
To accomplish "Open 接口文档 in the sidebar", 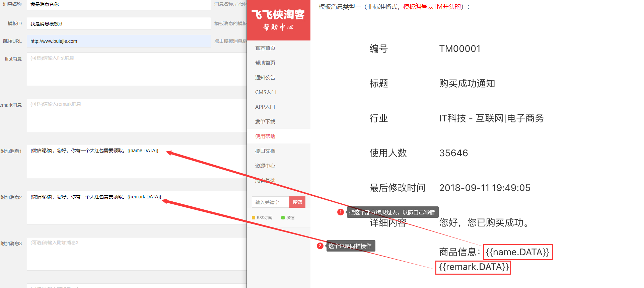I will 265,151.
